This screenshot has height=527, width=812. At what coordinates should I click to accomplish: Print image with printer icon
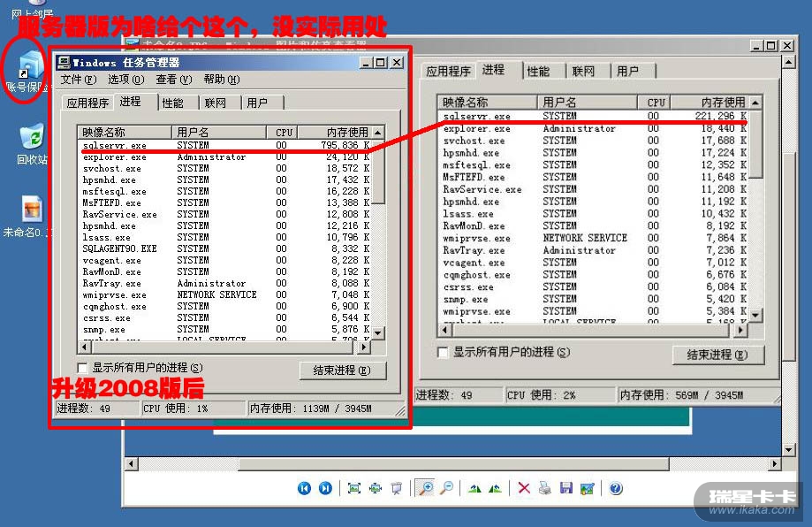pyautogui.click(x=545, y=488)
